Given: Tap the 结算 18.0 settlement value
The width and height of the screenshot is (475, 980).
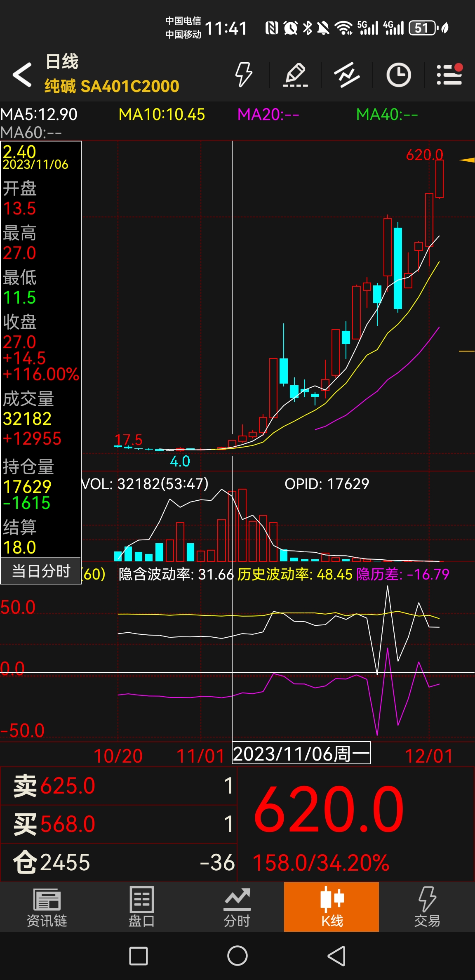Looking at the screenshot, I should pos(19,547).
